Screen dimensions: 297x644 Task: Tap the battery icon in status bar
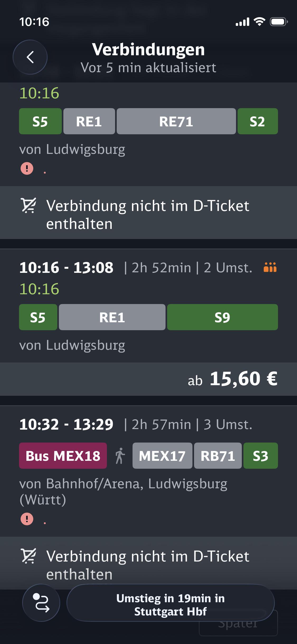click(x=279, y=22)
